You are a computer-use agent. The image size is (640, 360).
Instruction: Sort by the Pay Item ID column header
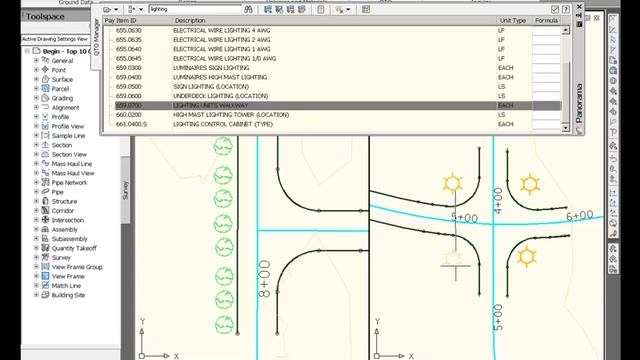(x=137, y=20)
